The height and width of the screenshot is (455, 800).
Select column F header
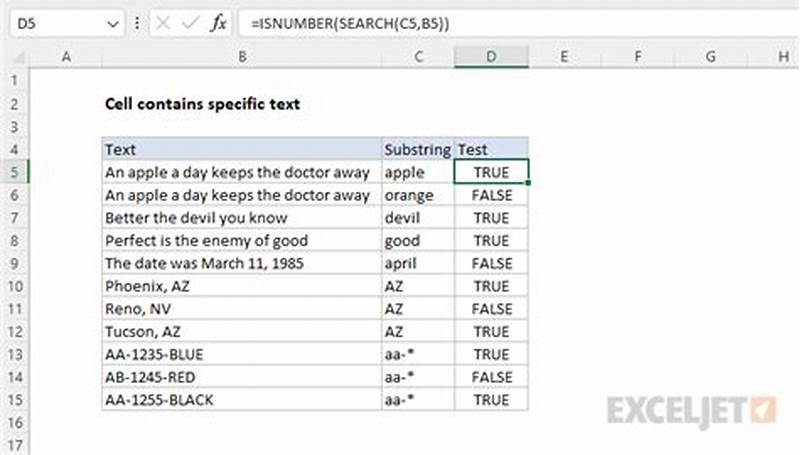click(638, 57)
